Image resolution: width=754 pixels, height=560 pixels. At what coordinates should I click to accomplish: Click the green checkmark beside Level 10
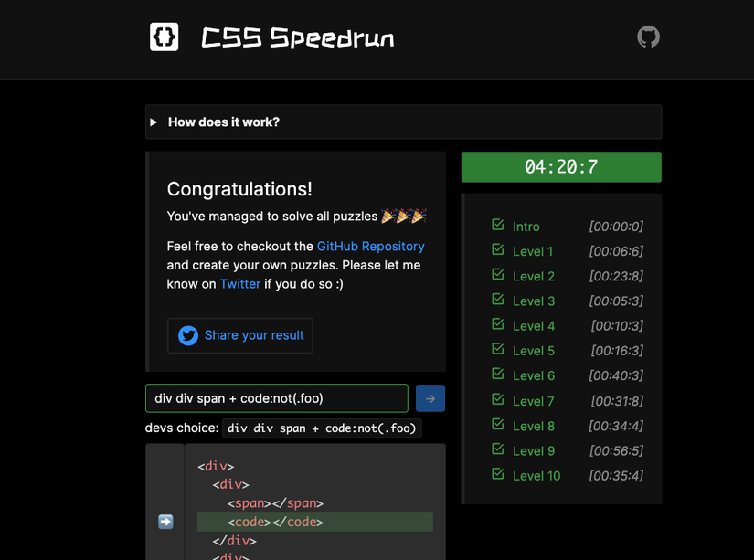click(x=497, y=475)
